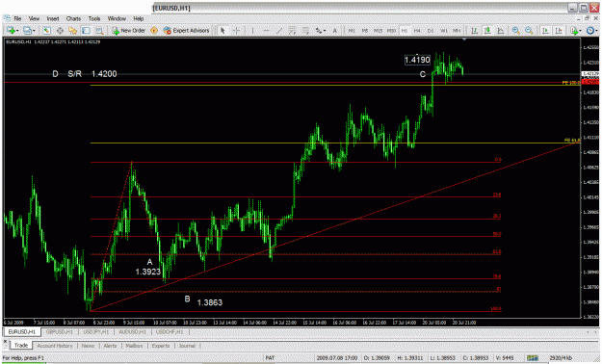
Task: Select the Cursor arrow tool
Action: (222, 31)
